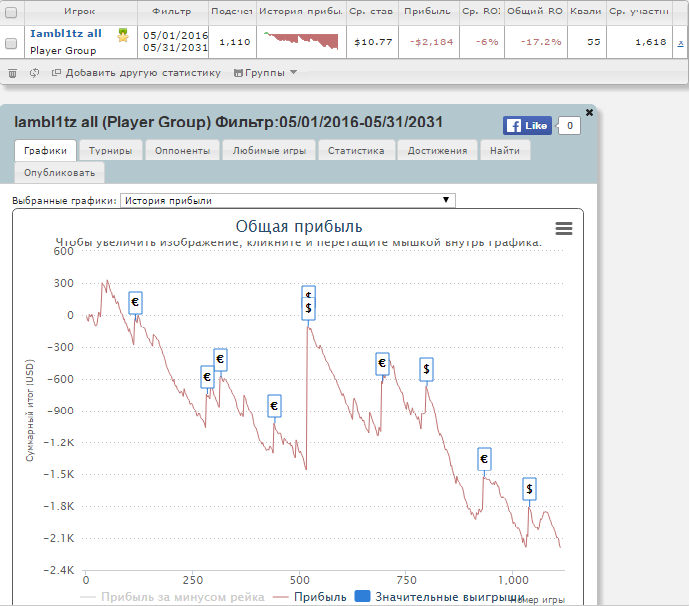Image resolution: width=690 pixels, height=606 pixels.
Task: Open the Найти tab
Action: tap(505, 151)
